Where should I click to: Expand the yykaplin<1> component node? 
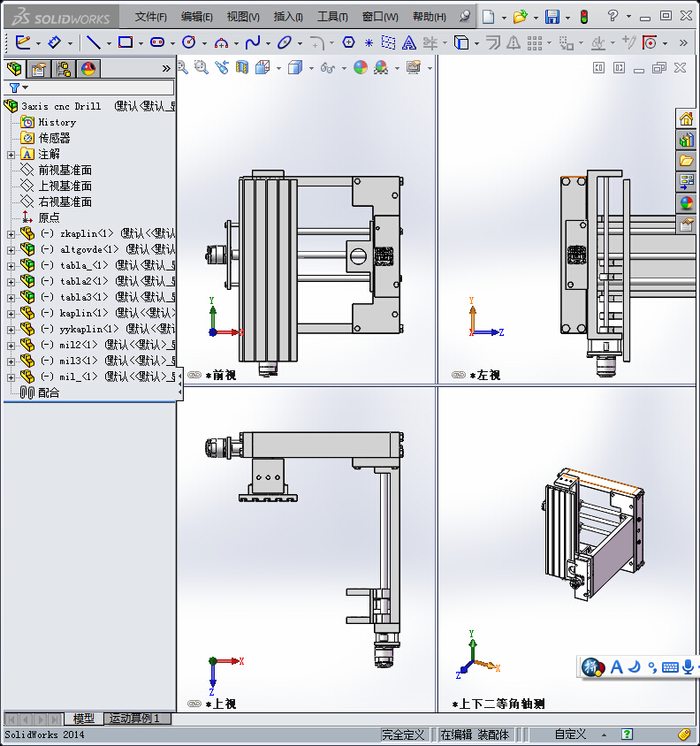pos(11,330)
